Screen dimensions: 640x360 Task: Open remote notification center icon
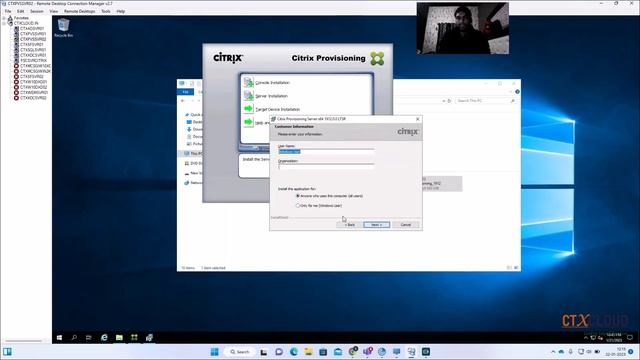631,338
